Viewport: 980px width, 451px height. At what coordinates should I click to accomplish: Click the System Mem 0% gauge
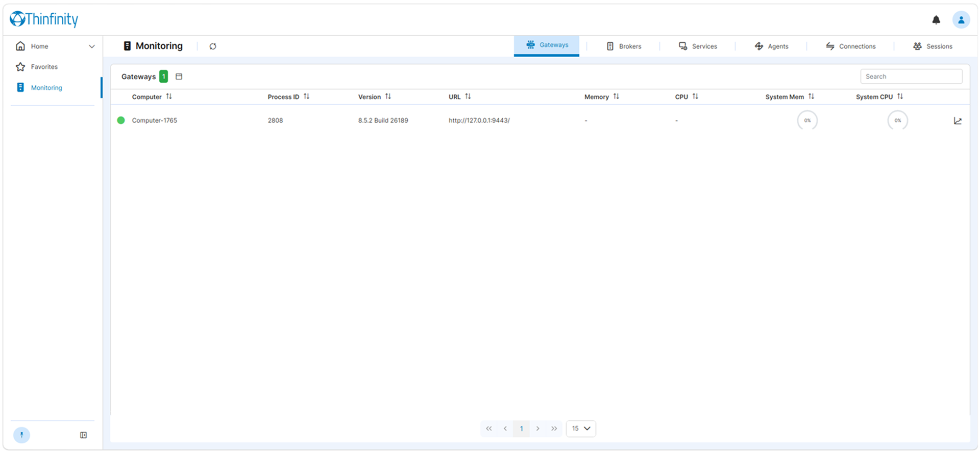(x=807, y=121)
